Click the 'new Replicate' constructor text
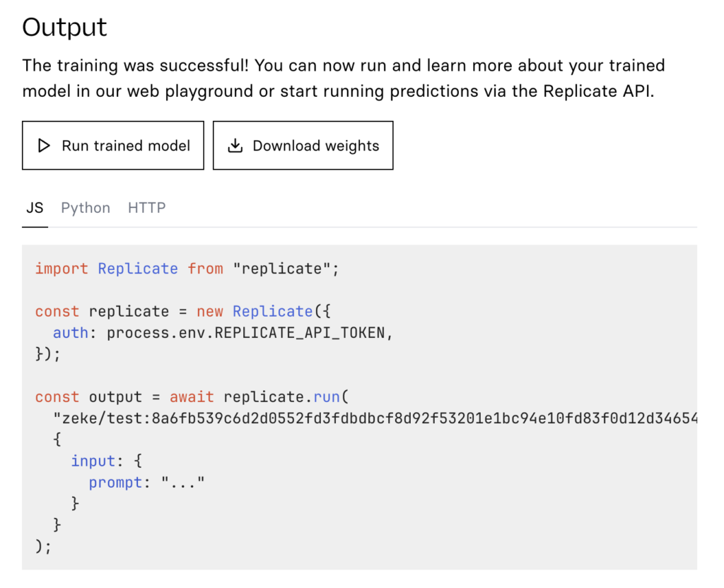This screenshot has width=724, height=588. click(255, 312)
